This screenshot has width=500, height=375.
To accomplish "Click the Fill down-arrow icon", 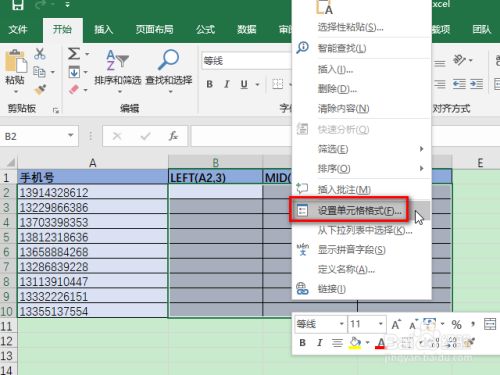I will [74, 72].
